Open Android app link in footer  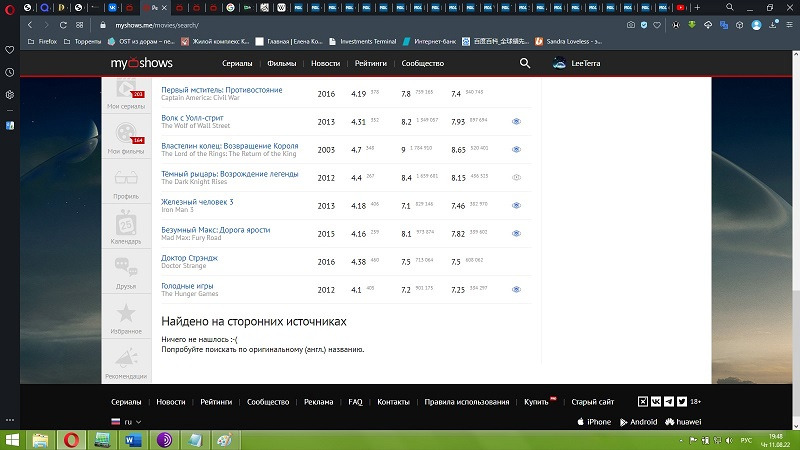coord(638,422)
